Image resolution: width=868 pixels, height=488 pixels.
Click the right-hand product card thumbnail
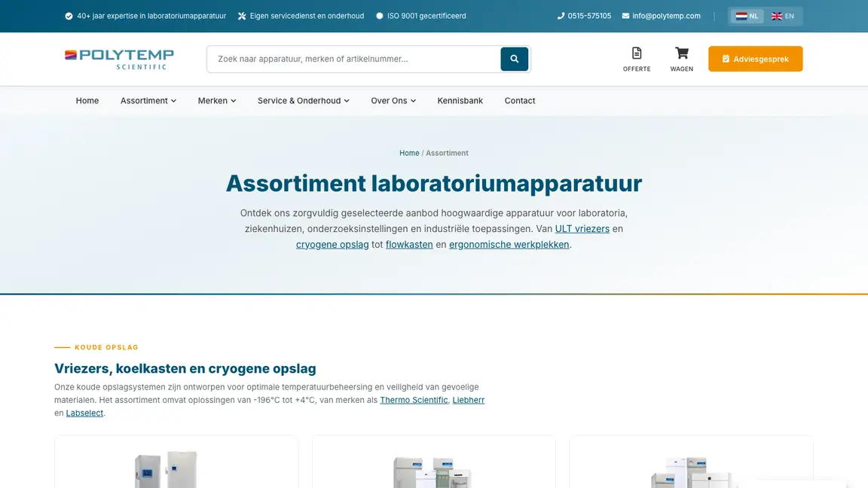[x=692, y=472]
